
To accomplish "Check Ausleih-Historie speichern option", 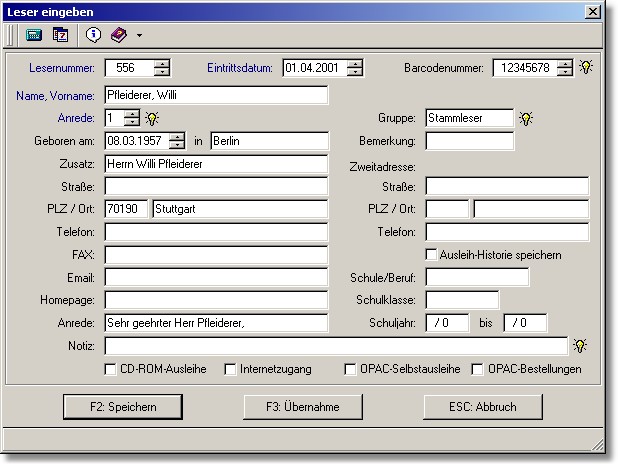I will pos(432,255).
